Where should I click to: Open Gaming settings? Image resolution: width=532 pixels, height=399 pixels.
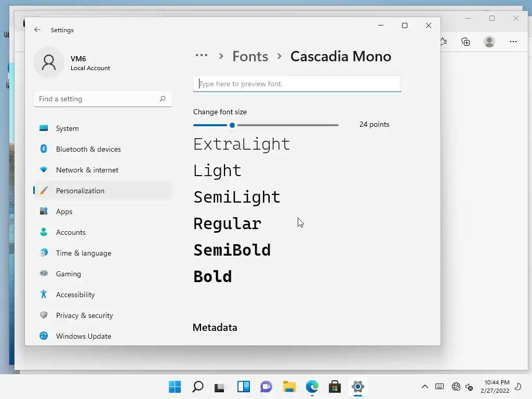[103, 273]
